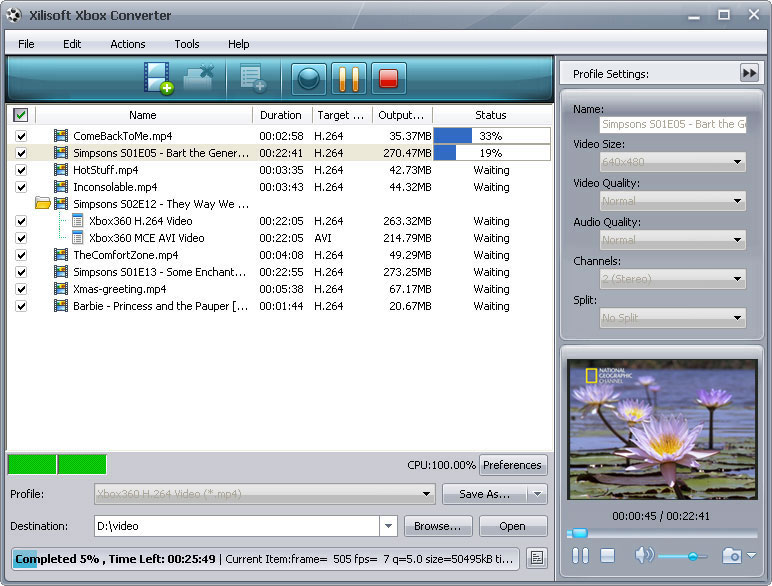Pause the preview video playback
The width and height of the screenshot is (772, 586).
(x=580, y=556)
